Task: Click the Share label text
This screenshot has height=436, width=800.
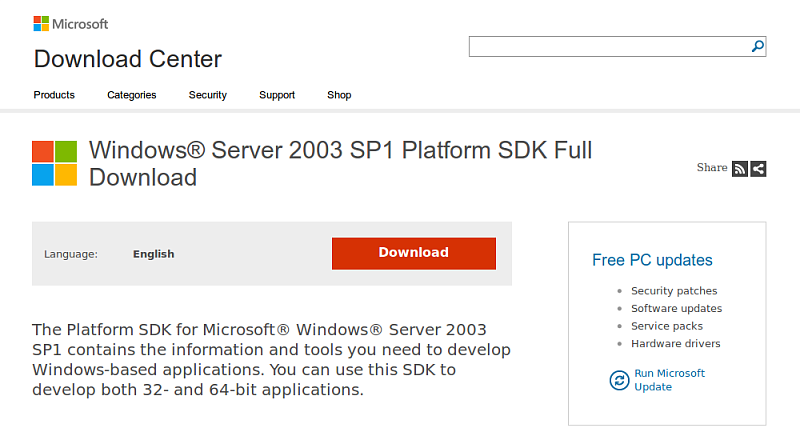Action: tap(712, 168)
